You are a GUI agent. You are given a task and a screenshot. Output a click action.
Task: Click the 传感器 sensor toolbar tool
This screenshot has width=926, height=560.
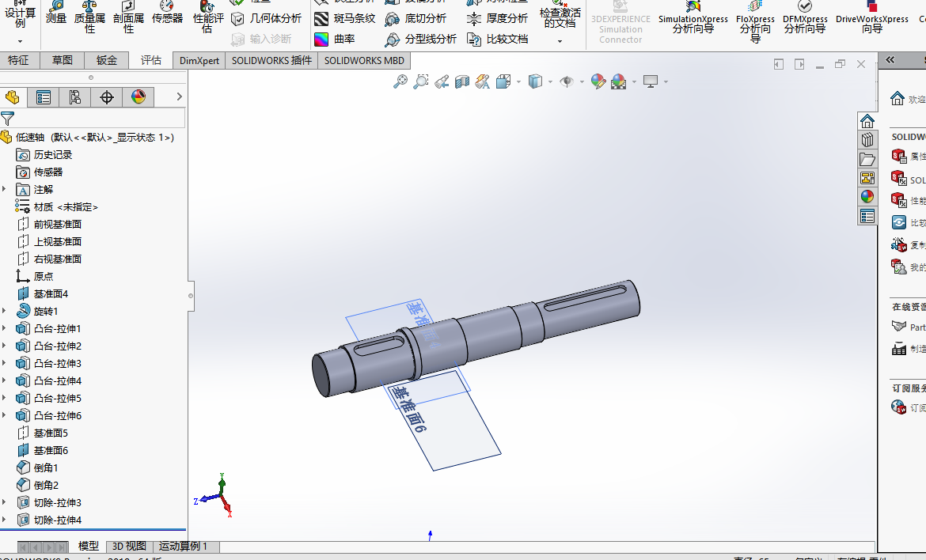[x=167, y=12]
